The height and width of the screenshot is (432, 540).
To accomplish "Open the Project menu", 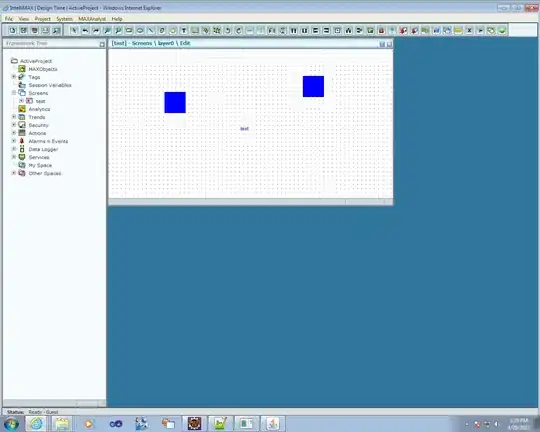I will (x=43, y=19).
